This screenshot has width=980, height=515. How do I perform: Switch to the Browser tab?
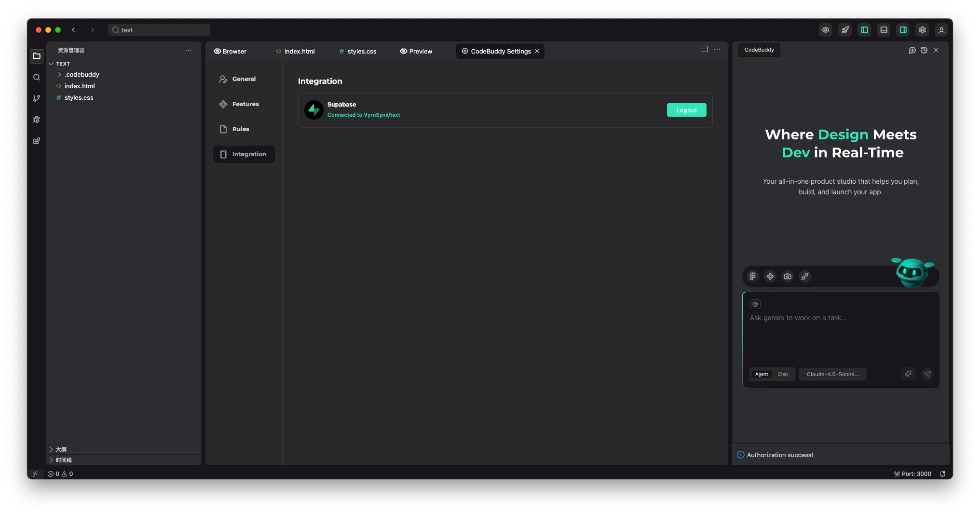(x=231, y=51)
